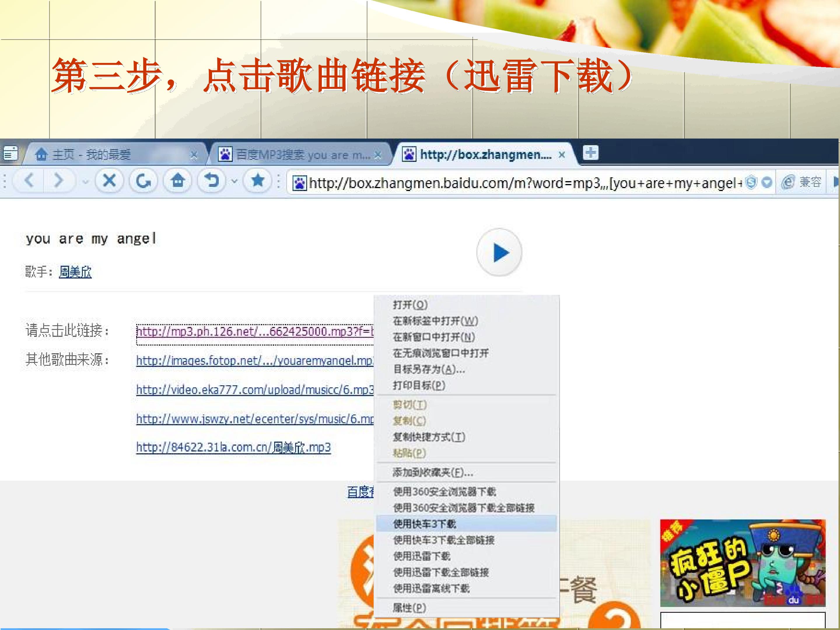The height and width of the screenshot is (630, 840).
Task: Click the sidebar list icon left of tabs
Action: pyautogui.click(x=10, y=153)
